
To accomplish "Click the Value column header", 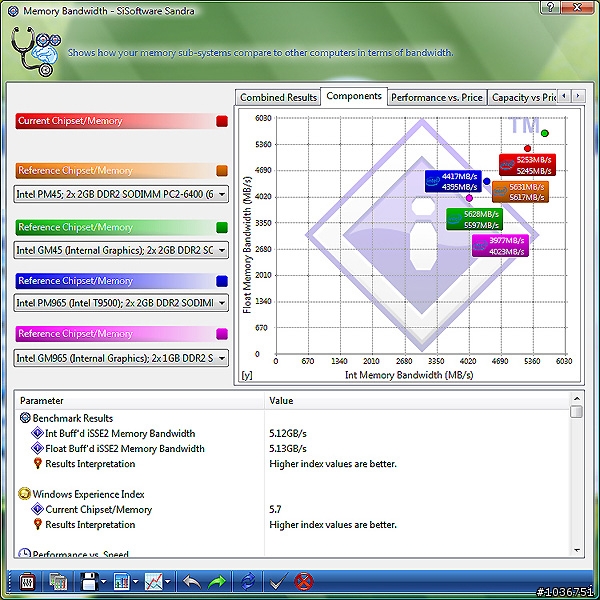I will coord(417,401).
